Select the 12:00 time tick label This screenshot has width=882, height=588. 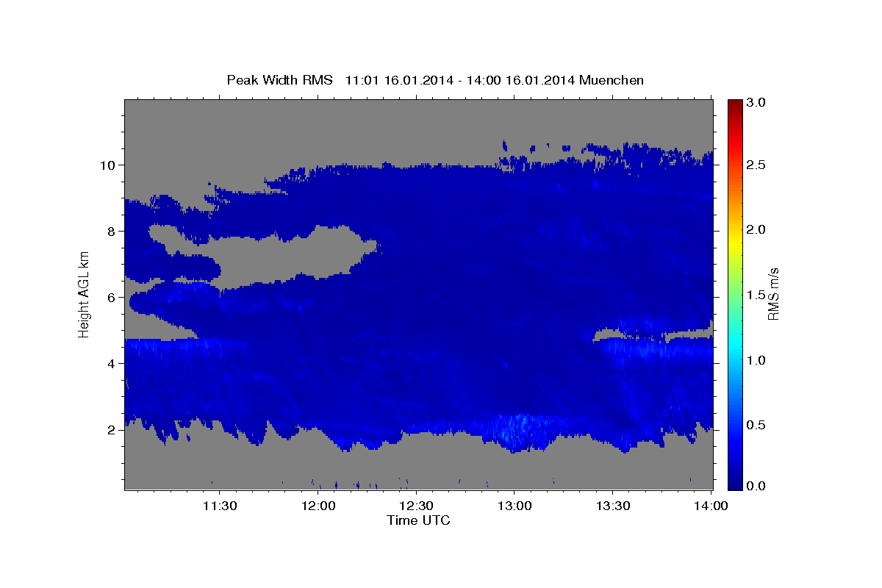[318, 506]
